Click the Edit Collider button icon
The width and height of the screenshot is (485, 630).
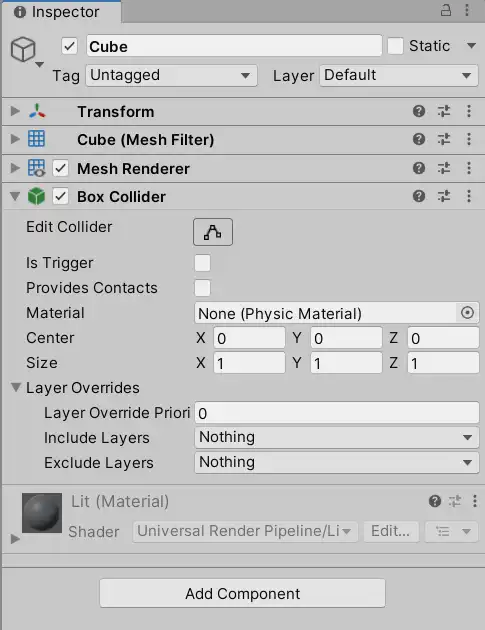(213, 232)
